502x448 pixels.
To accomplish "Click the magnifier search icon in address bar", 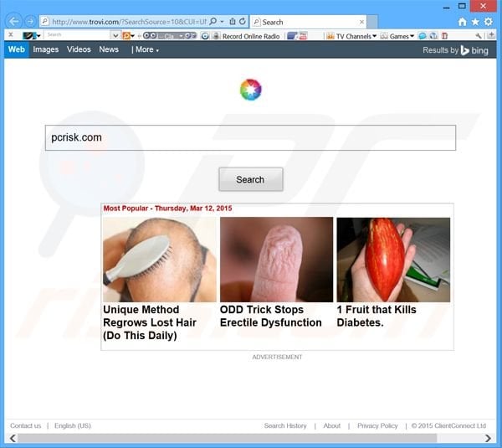I will pyautogui.click(x=213, y=22).
